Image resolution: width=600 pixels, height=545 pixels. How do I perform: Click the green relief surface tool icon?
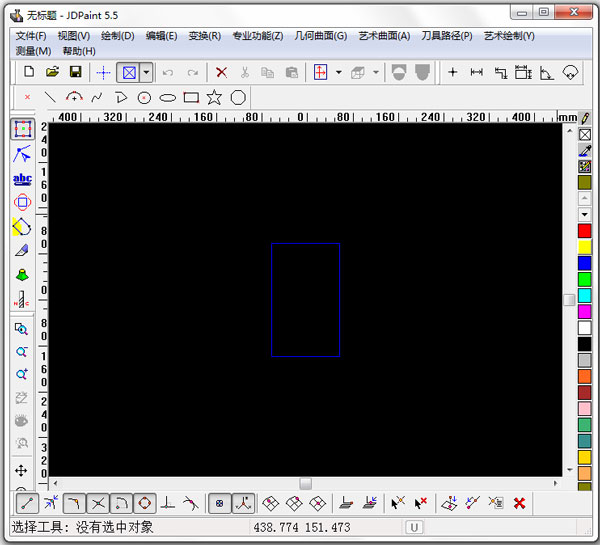(x=22, y=275)
